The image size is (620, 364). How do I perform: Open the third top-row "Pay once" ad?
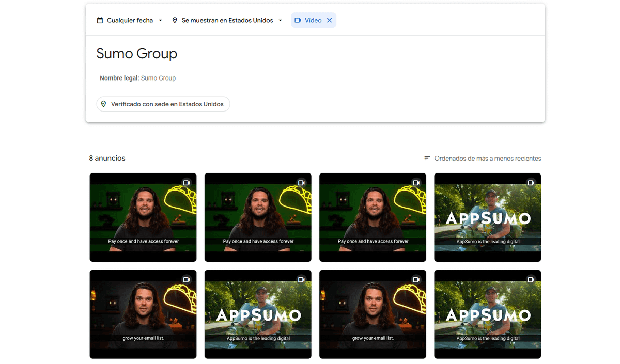[x=373, y=217]
